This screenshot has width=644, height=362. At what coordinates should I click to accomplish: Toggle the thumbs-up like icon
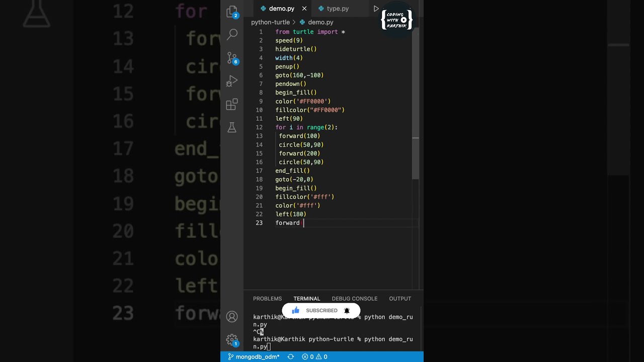pos(295,310)
